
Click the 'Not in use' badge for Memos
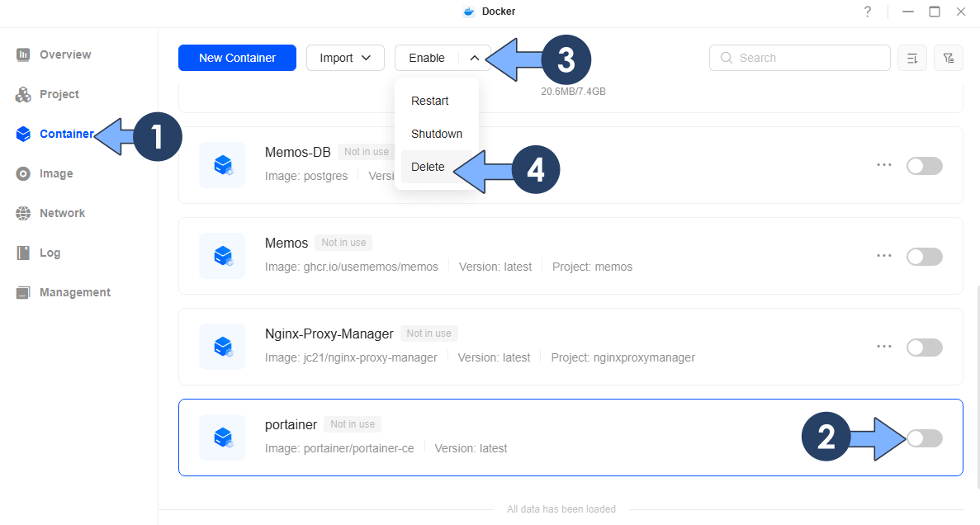coord(343,243)
